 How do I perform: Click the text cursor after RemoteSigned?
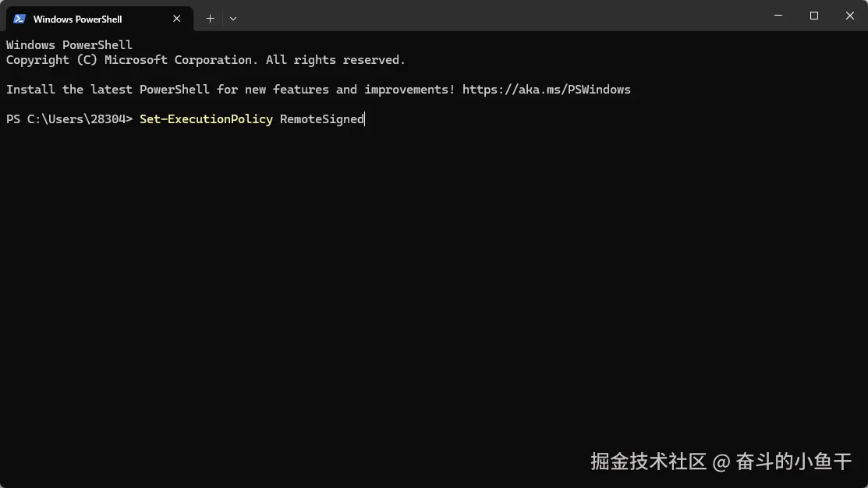pos(365,119)
